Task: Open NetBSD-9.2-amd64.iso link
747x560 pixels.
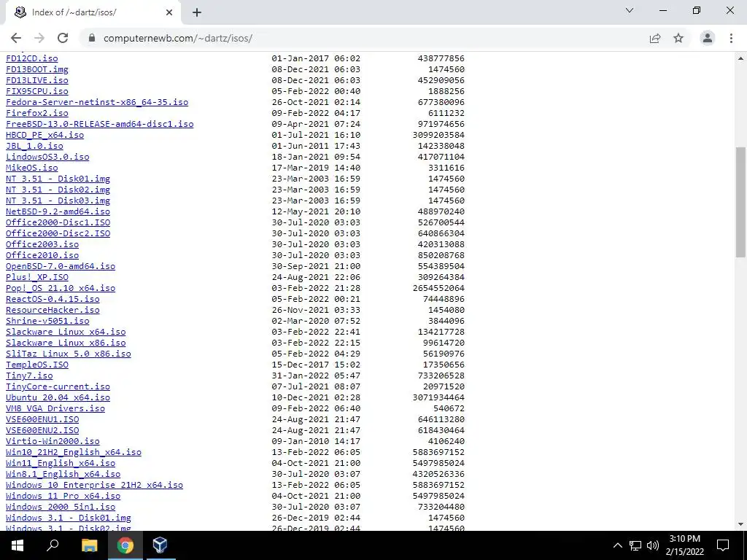Action: click(x=58, y=211)
